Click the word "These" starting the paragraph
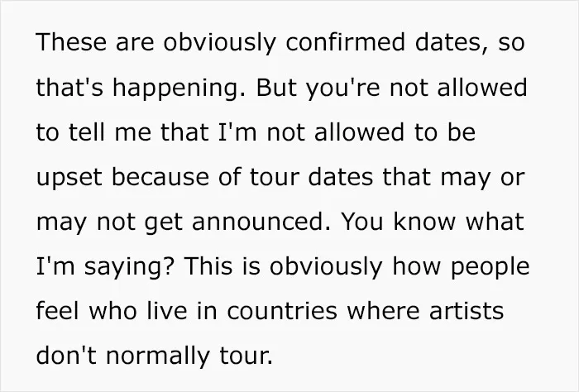The image size is (579, 392). click(x=71, y=41)
